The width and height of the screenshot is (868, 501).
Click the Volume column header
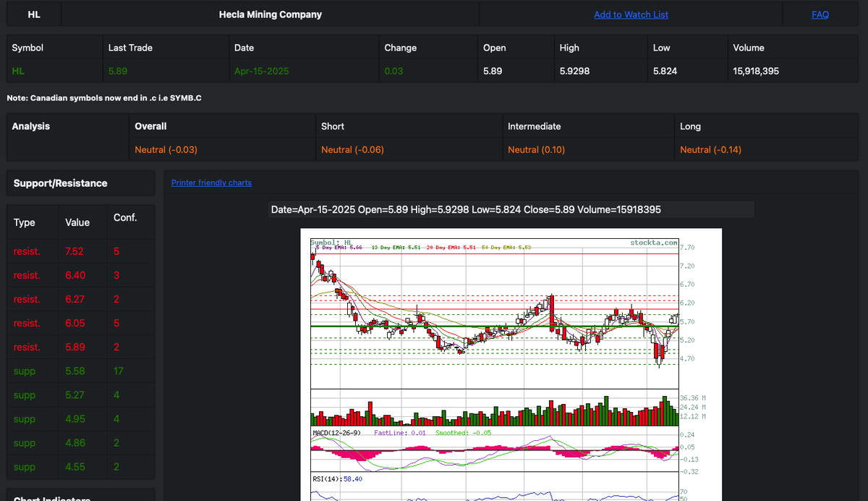tap(749, 48)
